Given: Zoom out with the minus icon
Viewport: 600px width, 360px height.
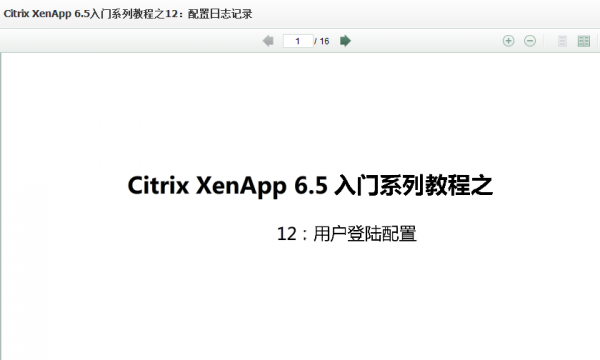Looking at the screenshot, I should point(530,41).
